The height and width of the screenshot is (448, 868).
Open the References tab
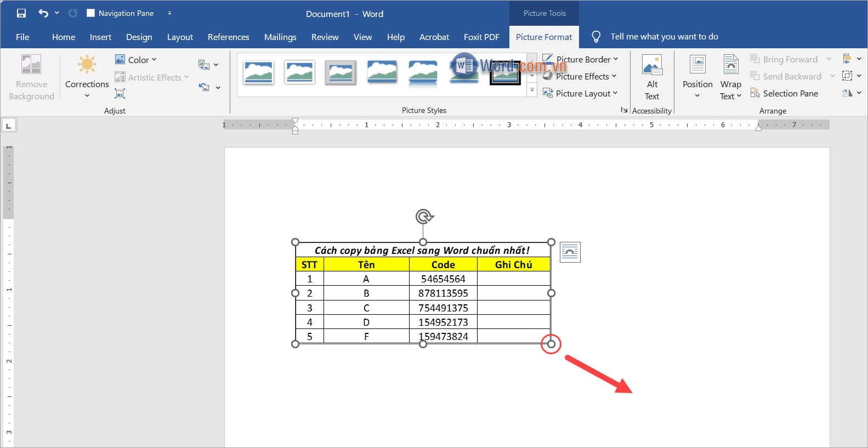[x=228, y=37]
